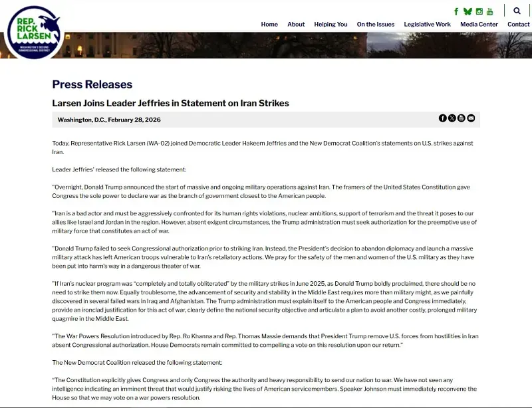532x408 pixels.
Task: Expand the On the Issues menu
Action: pyautogui.click(x=376, y=25)
